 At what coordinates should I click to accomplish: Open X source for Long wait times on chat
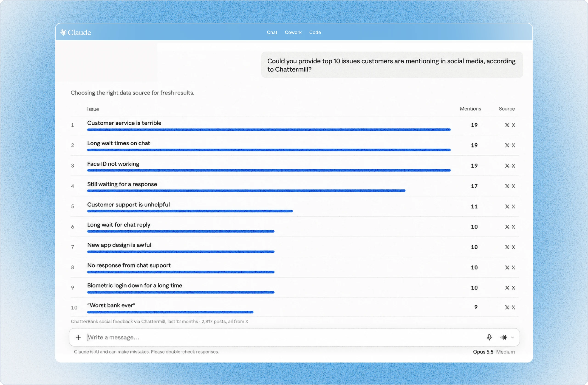pos(510,145)
